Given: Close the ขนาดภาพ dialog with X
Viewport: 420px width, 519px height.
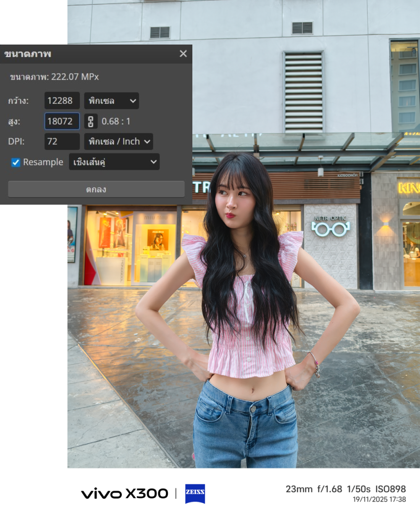Looking at the screenshot, I should coord(183,54).
